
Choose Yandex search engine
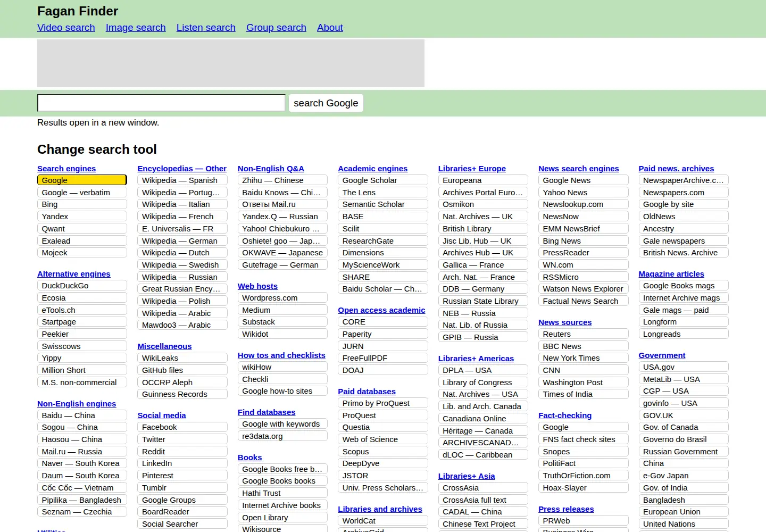point(82,217)
